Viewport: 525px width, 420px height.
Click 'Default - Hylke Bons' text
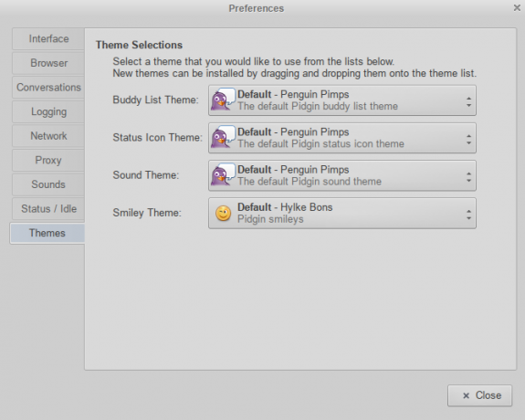click(x=285, y=207)
